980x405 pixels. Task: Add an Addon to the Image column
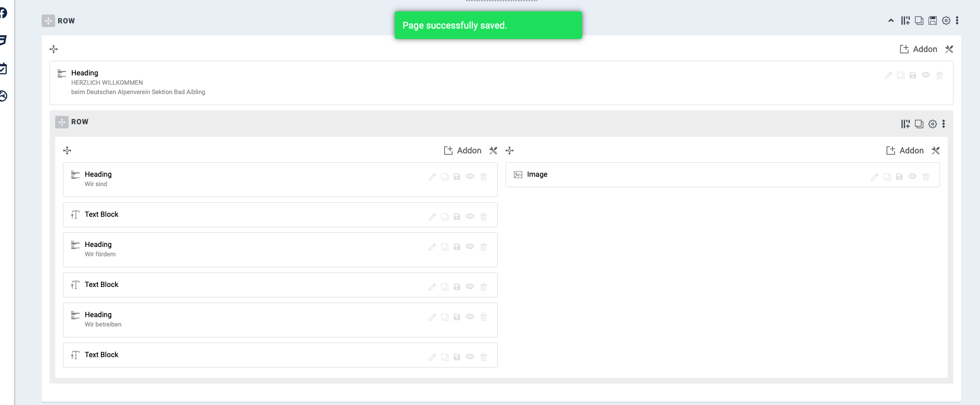[x=905, y=151]
